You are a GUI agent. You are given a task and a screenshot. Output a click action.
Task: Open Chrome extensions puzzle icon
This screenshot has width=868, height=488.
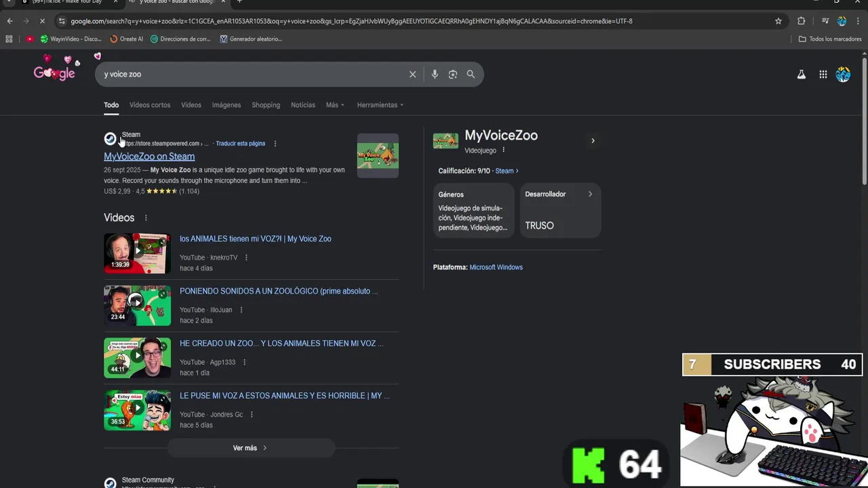coord(802,21)
